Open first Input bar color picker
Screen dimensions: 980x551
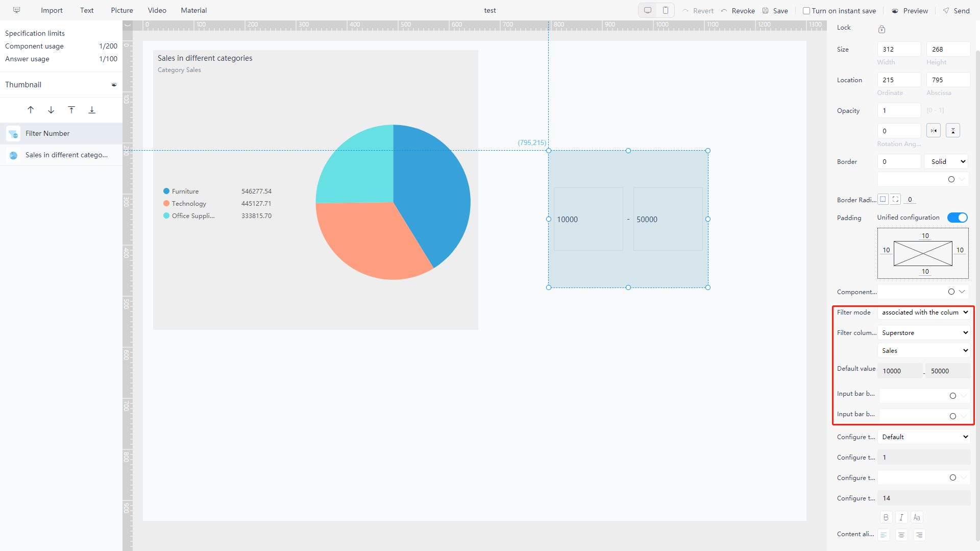(924, 396)
